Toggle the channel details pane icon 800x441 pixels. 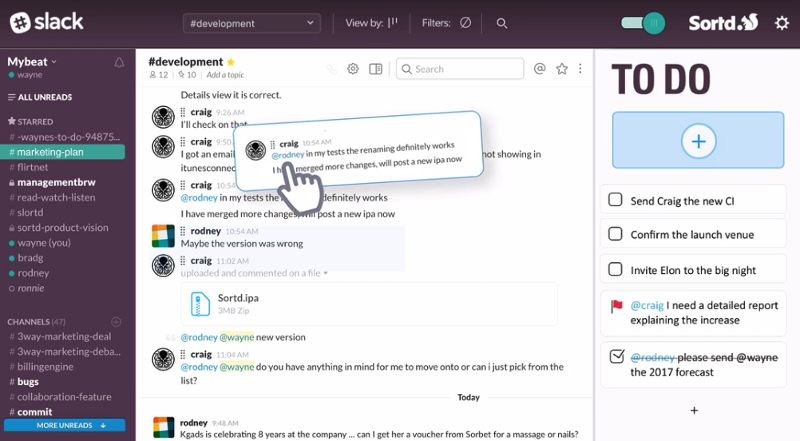point(376,69)
